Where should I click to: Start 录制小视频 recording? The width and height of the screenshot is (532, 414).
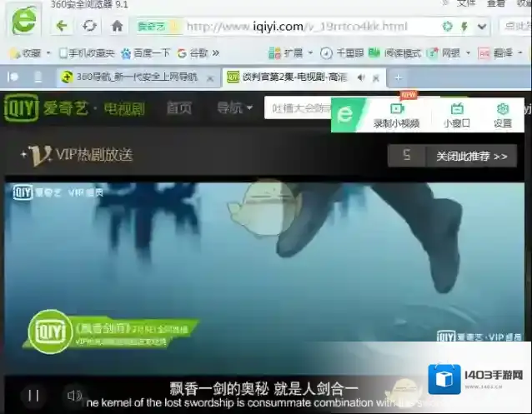point(397,116)
